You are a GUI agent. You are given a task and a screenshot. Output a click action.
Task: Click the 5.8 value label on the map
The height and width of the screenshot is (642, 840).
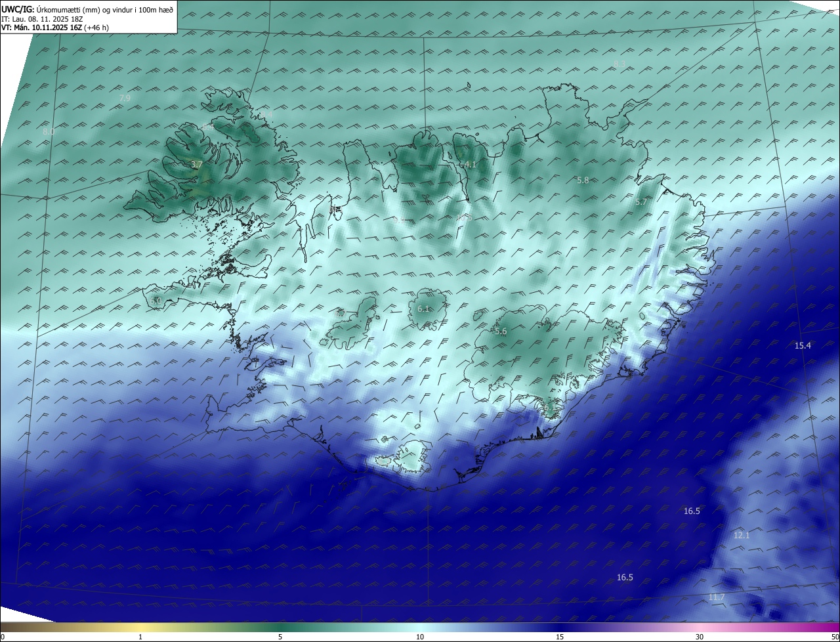click(x=583, y=180)
